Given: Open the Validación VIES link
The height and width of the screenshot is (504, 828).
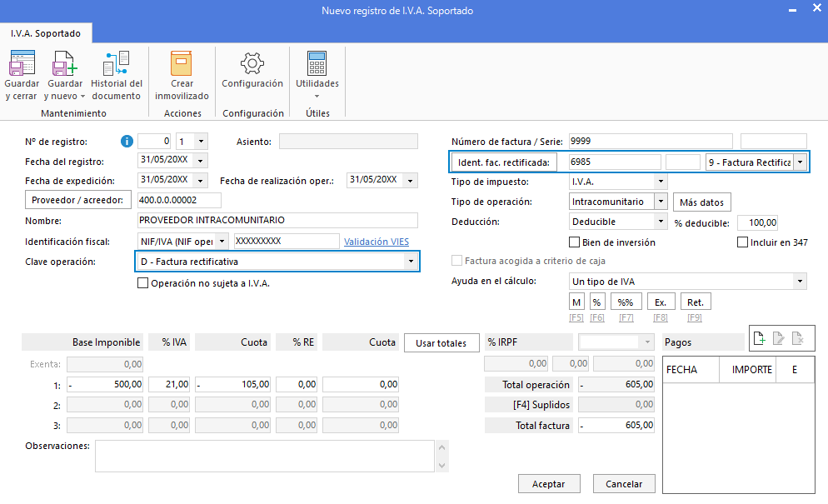Looking at the screenshot, I should pyautogui.click(x=377, y=242).
